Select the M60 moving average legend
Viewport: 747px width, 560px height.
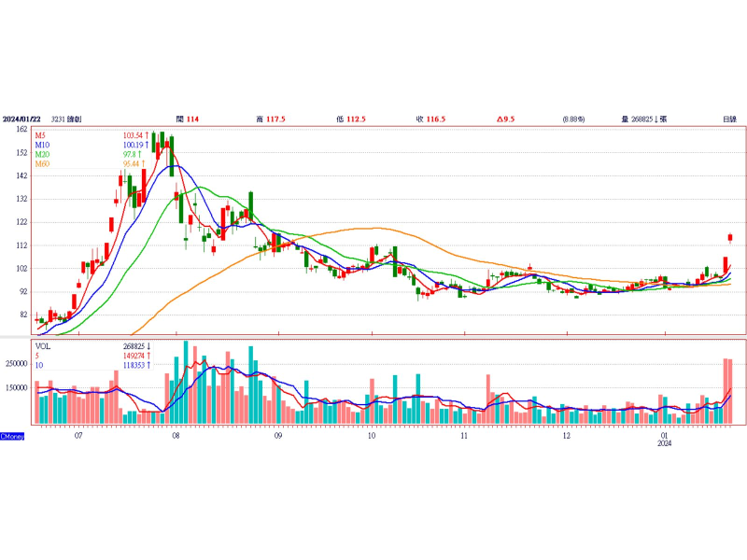(x=42, y=164)
